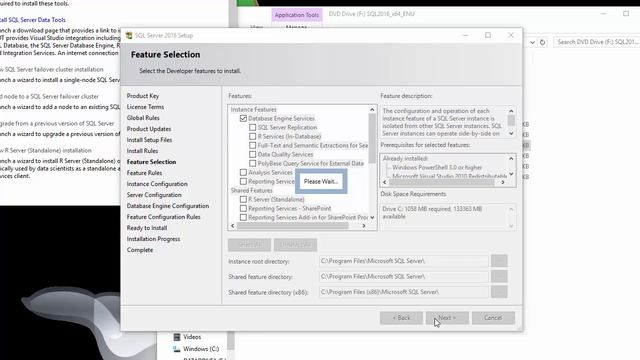Check the Data Quality Services option
The width and height of the screenshot is (640, 360).
tap(253, 154)
